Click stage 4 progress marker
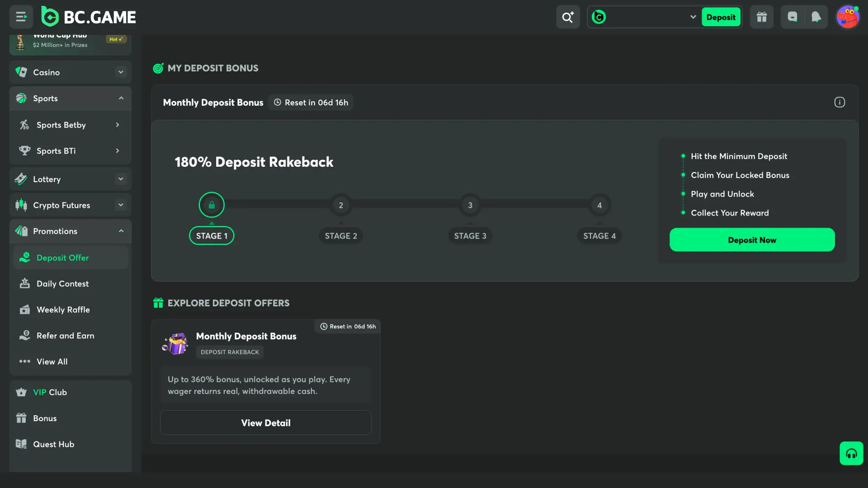The height and width of the screenshot is (488, 868). pos(599,205)
